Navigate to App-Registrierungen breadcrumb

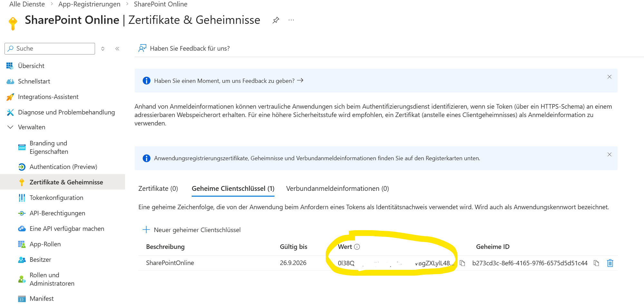coord(89,4)
